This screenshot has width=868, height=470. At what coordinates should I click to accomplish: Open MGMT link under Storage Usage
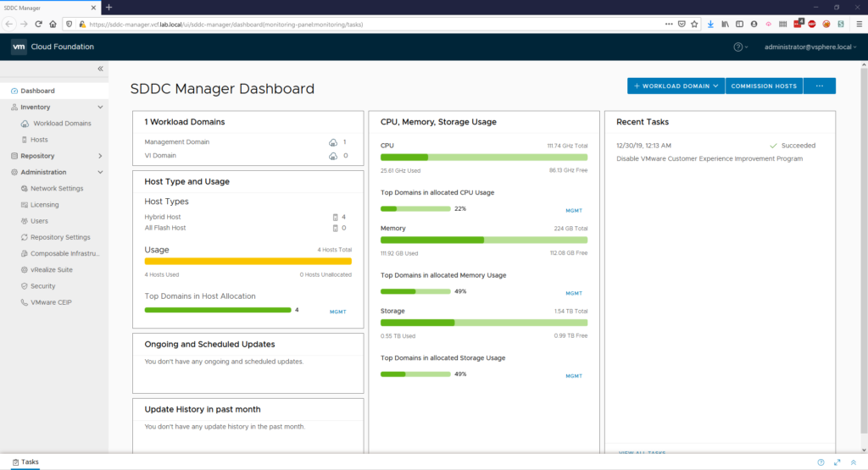[x=574, y=376]
